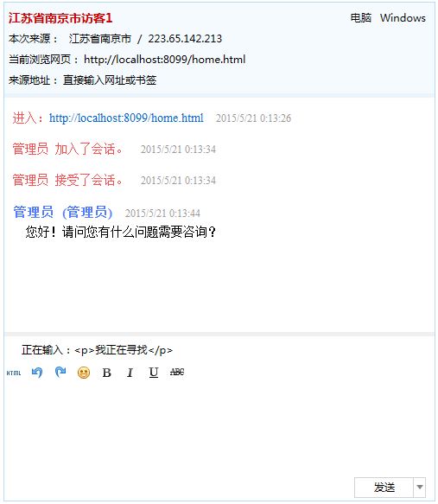Expand the send options dropdown arrow
The image size is (438, 504).
click(419, 488)
